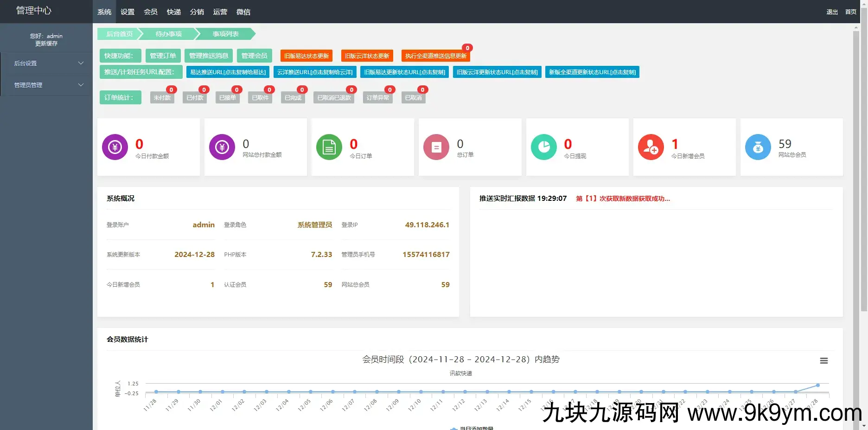Image resolution: width=868 pixels, height=430 pixels.
Task: Click the green document icon for 今日订单
Action: [x=329, y=147]
